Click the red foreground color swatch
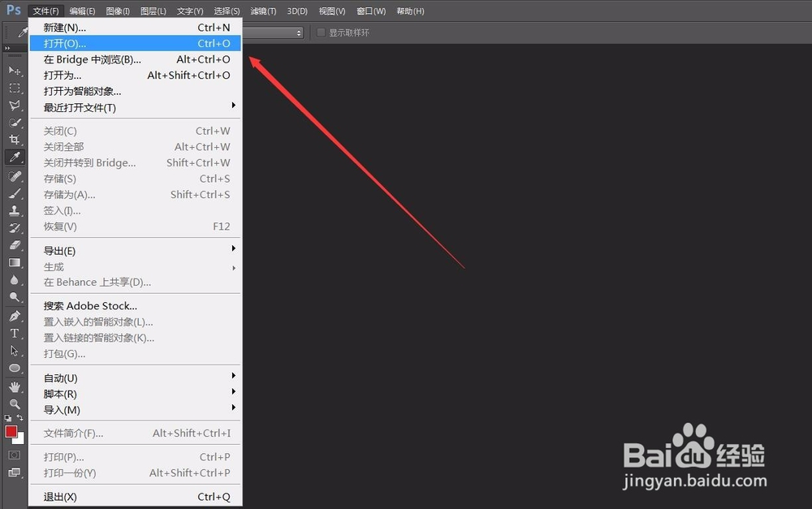Image resolution: width=812 pixels, height=509 pixels. tap(11, 431)
